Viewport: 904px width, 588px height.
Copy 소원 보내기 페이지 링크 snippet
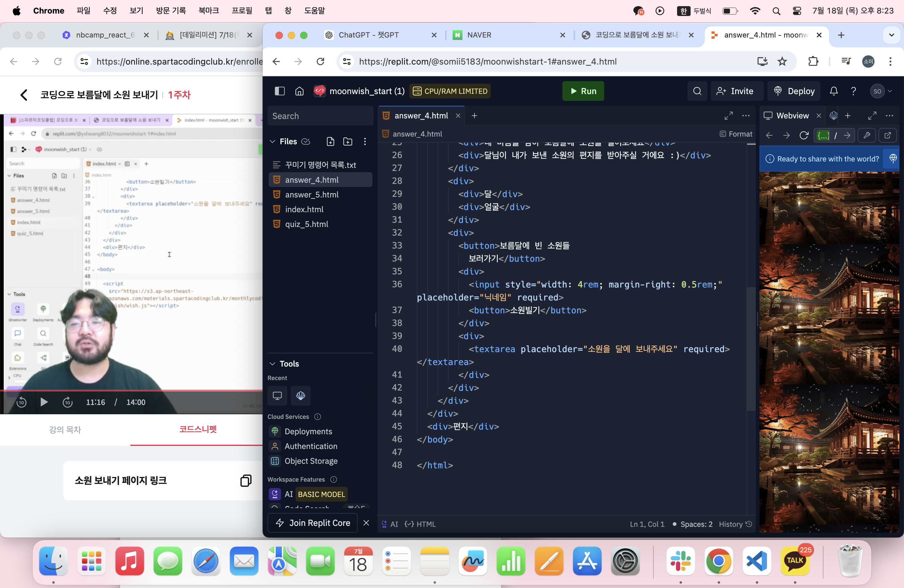[x=246, y=481]
